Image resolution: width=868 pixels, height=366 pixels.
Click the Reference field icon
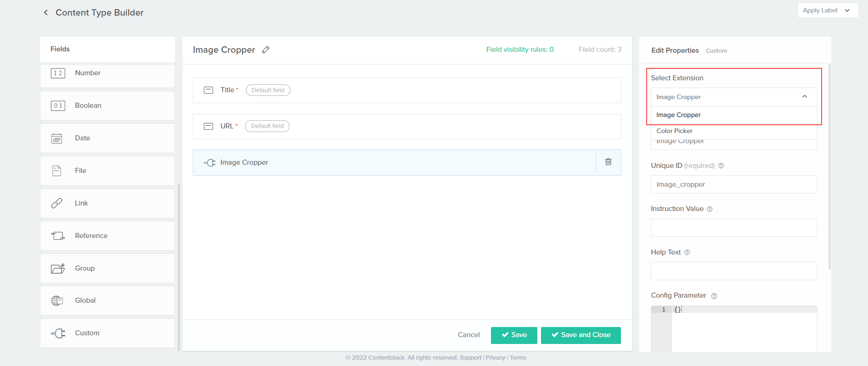(58, 236)
